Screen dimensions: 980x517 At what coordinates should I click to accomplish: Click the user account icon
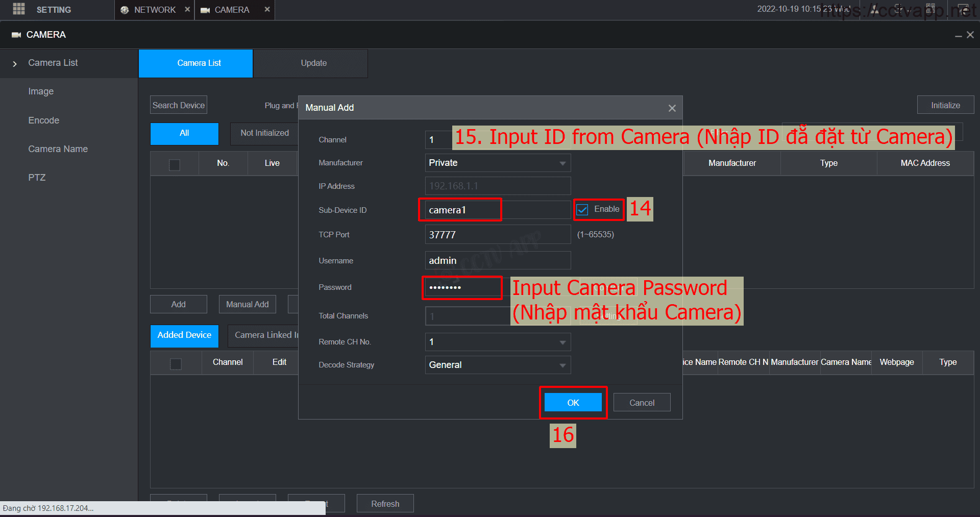pyautogui.click(x=875, y=9)
